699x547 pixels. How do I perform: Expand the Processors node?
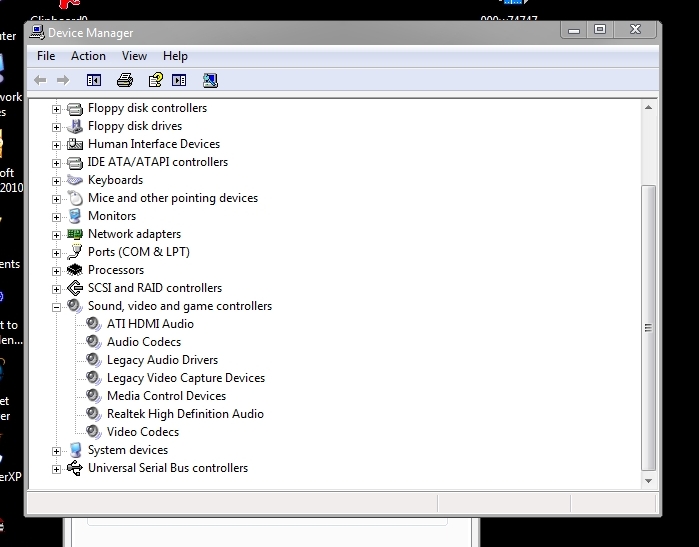pyautogui.click(x=56, y=271)
